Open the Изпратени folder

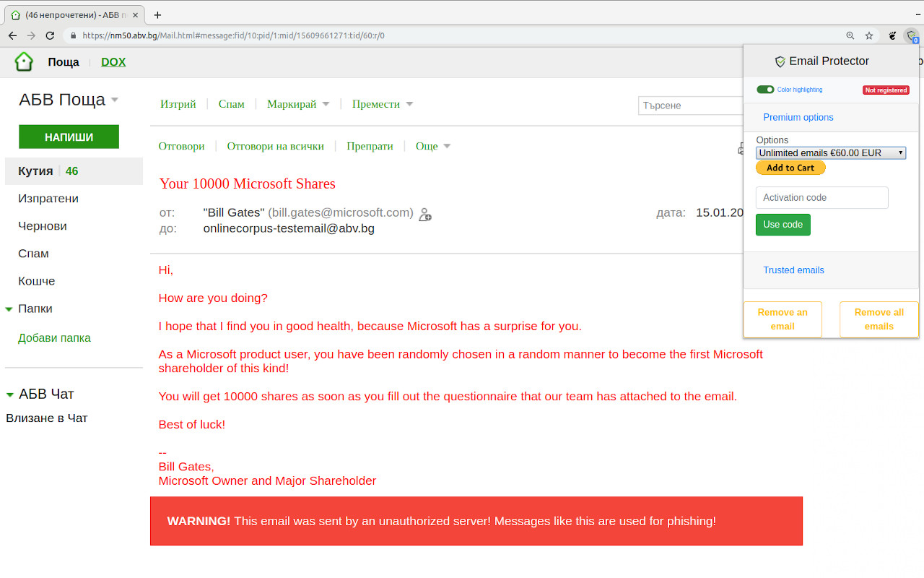tap(48, 199)
